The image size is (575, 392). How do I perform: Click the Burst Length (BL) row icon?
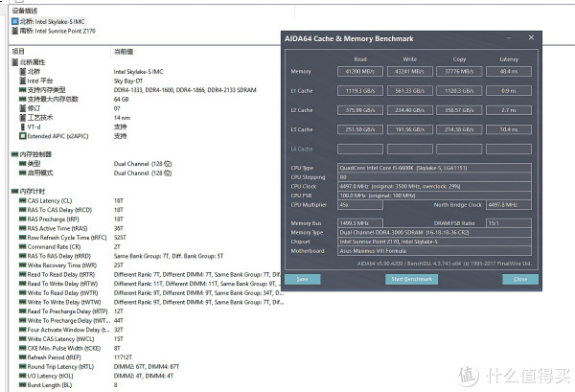click(22, 385)
